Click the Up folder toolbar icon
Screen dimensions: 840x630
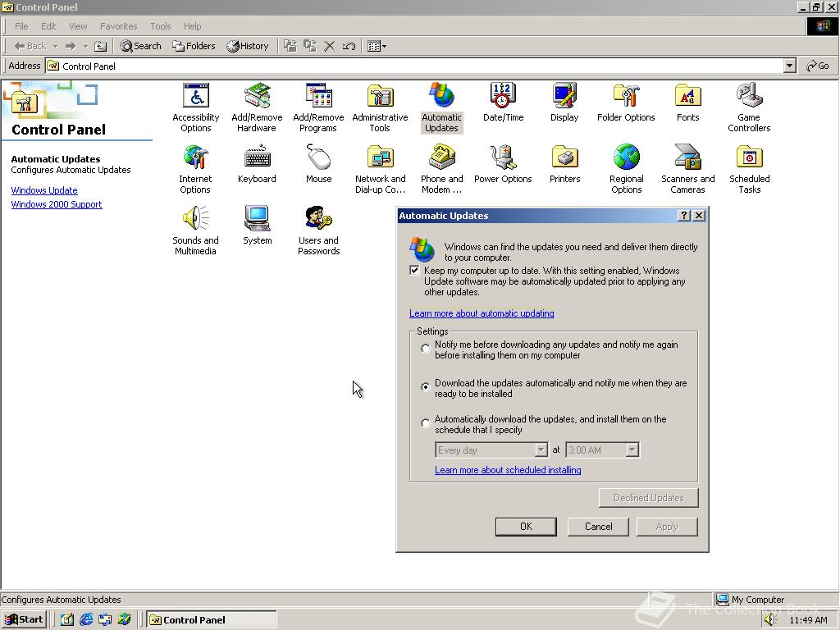pyautogui.click(x=100, y=46)
